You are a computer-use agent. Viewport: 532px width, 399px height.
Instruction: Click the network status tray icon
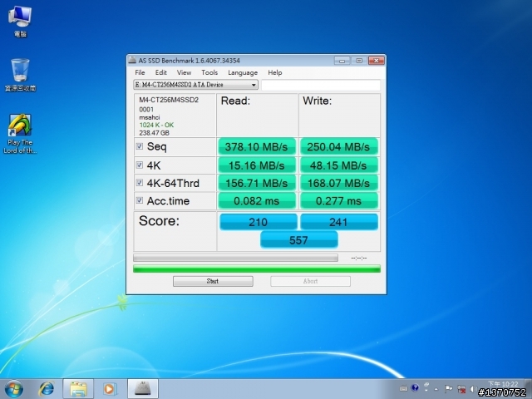(x=461, y=389)
